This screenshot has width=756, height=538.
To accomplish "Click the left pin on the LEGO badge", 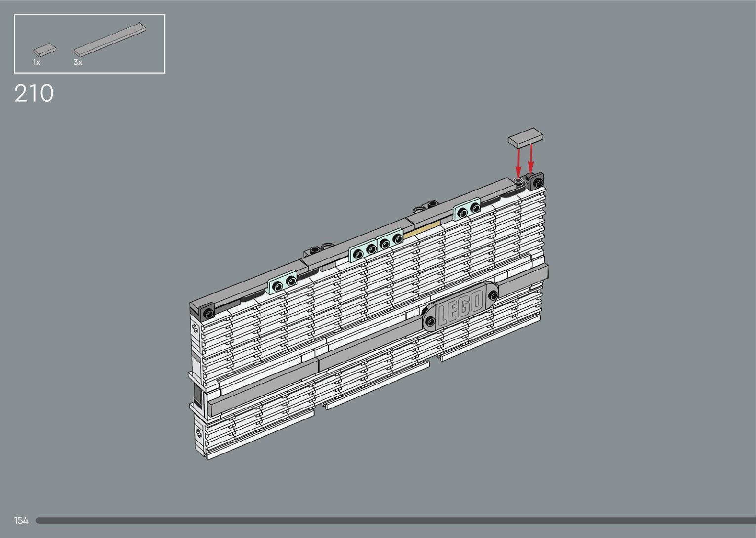I will tap(430, 322).
